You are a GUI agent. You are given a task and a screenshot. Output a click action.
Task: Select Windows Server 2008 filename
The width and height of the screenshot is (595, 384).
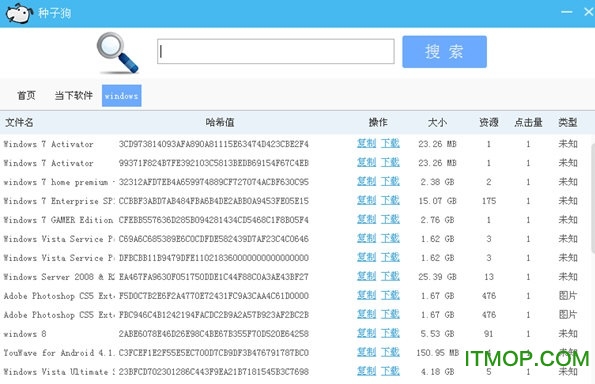point(58,277)
